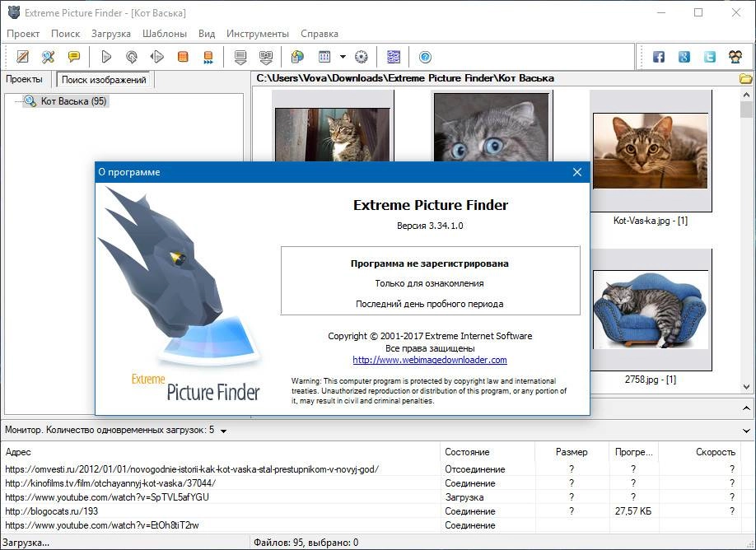This screenshot has width=756, height=550.
Task: Click the Extreme Picture Finder app icon
Action: point(13,12)
